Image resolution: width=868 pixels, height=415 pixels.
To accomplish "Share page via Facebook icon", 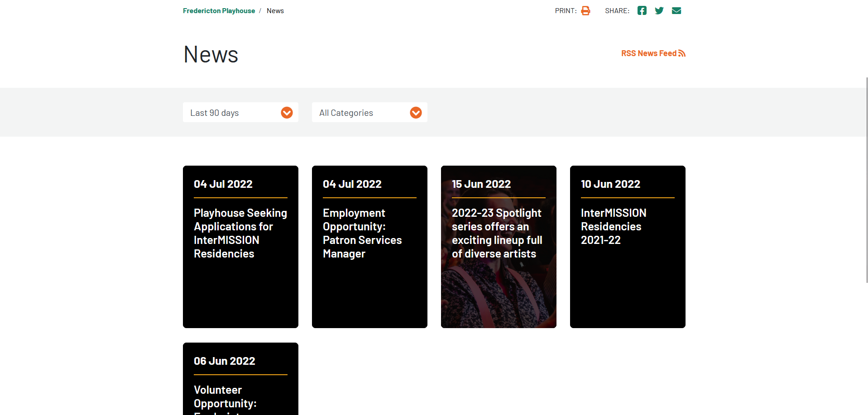I will 642,11.
